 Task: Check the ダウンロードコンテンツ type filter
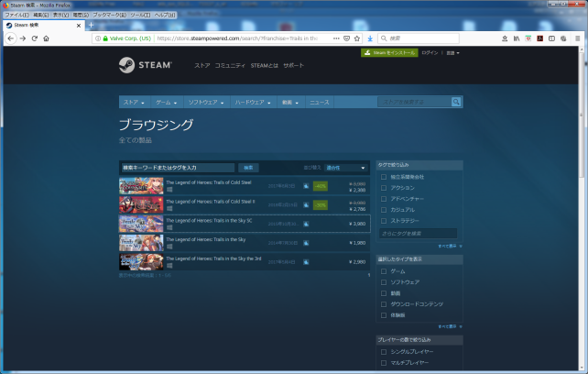point(384,304)
